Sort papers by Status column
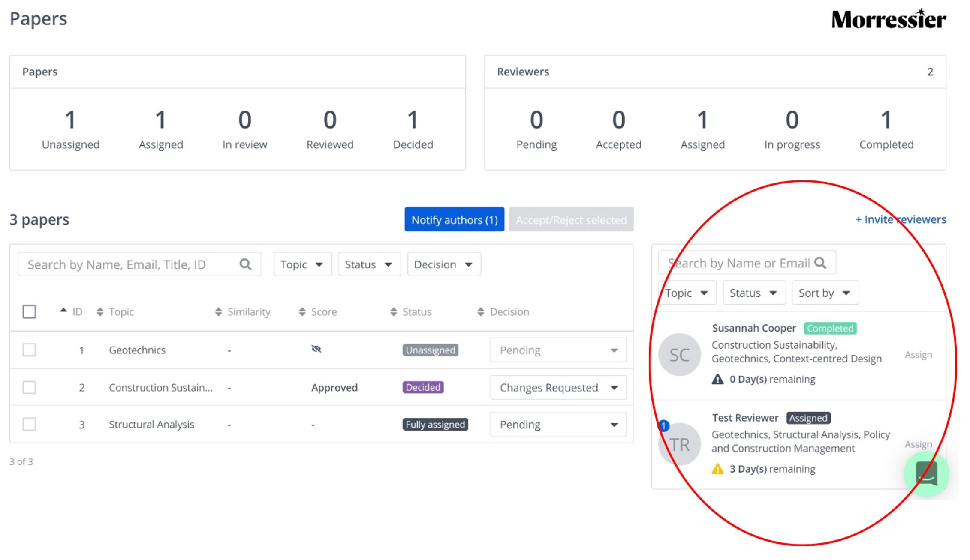Image resolution: width=970 pixels, height=560 pixels. pos(394,312)
